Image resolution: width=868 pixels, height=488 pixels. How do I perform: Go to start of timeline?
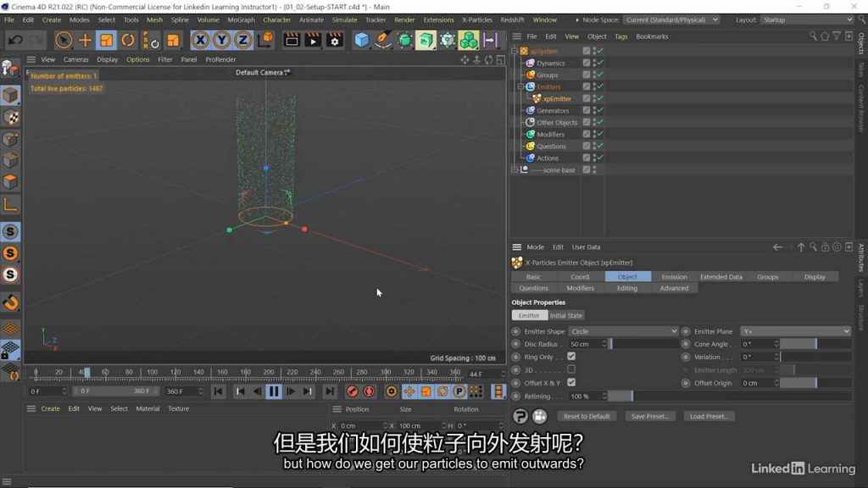pyautogui.click(x=218, y=391)
